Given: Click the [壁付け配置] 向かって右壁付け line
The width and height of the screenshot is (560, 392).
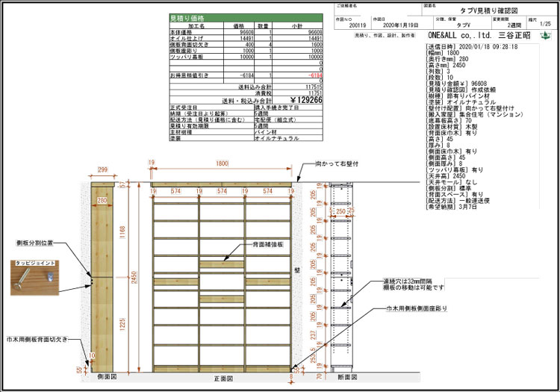Looking at the screenshot, I should click(470, 108).
